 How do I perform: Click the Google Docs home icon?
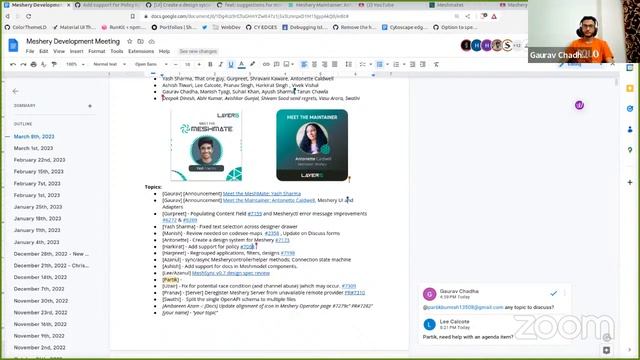[13, 45]
